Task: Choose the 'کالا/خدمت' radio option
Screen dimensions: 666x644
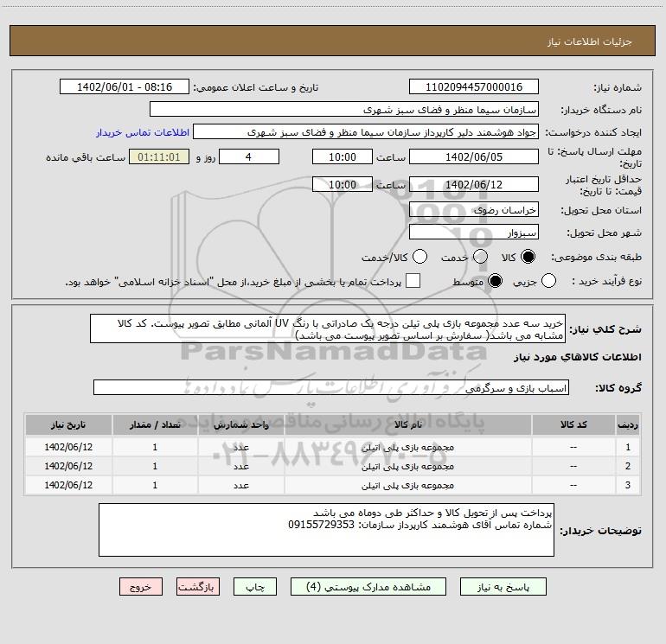Action: tap(420, 258)
